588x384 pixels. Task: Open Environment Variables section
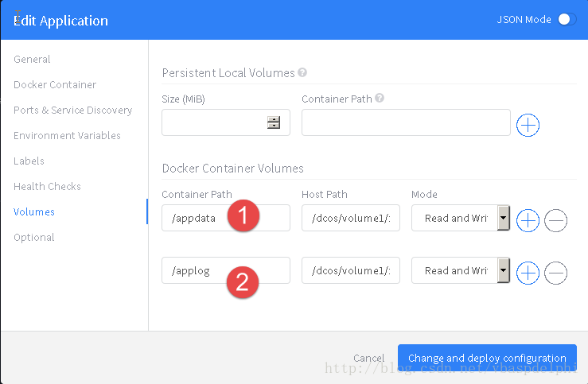pyautogui.click(x=67, y=136)
